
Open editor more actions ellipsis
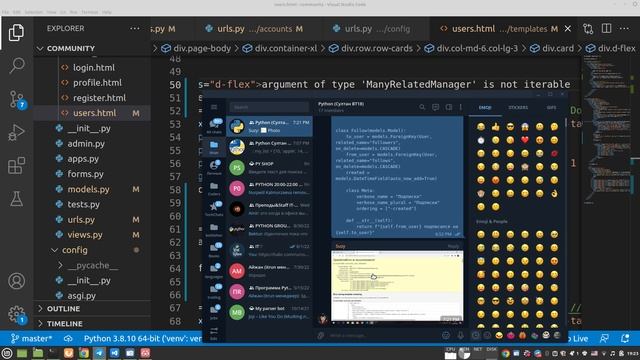click(x=624, y=29)
